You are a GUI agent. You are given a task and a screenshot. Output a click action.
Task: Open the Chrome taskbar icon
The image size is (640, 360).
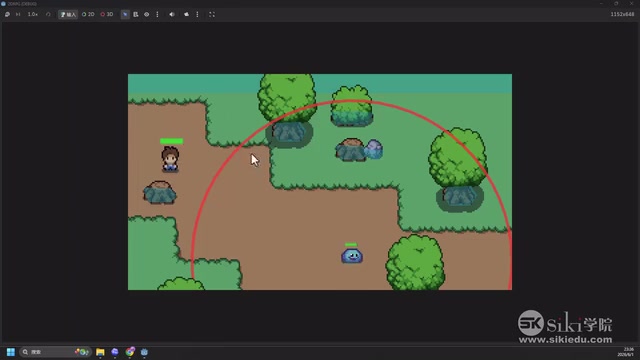[x=130, y=352]
